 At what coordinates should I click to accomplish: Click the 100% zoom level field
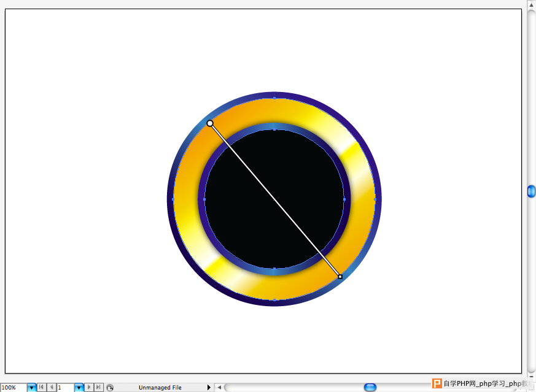point(14,388)
